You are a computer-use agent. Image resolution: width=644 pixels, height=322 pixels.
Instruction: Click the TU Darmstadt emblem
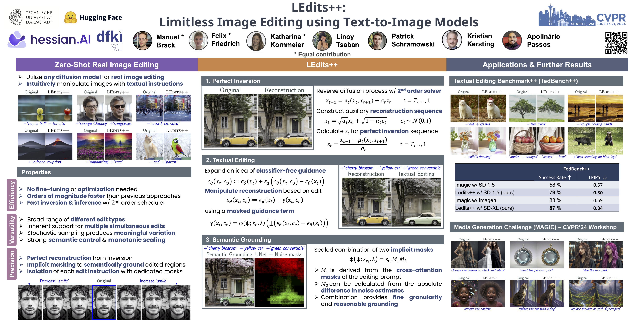click(16, 17)
